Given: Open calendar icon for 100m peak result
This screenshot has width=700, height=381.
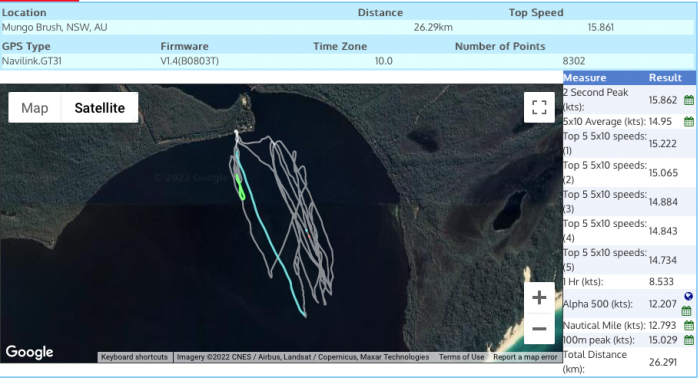Looking at the screenshot, I should 689,340.
